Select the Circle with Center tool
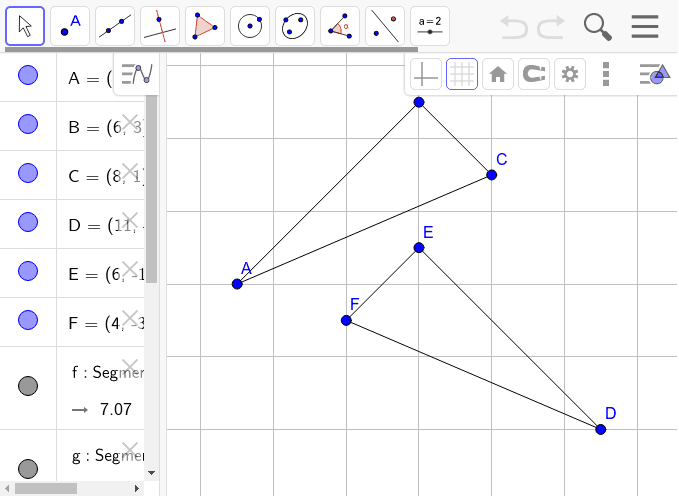Screen dimensions: 679x498 [x=250, y=26]
